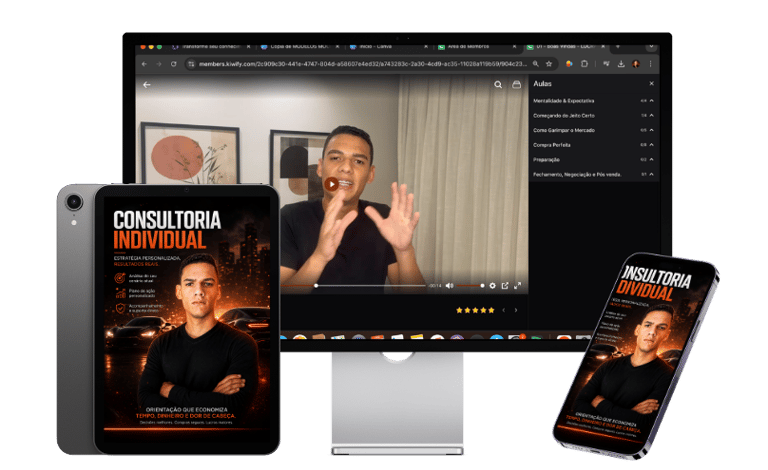
Task: Enter fullscreen with the expand arrows icon
Action: pos(518,285)
